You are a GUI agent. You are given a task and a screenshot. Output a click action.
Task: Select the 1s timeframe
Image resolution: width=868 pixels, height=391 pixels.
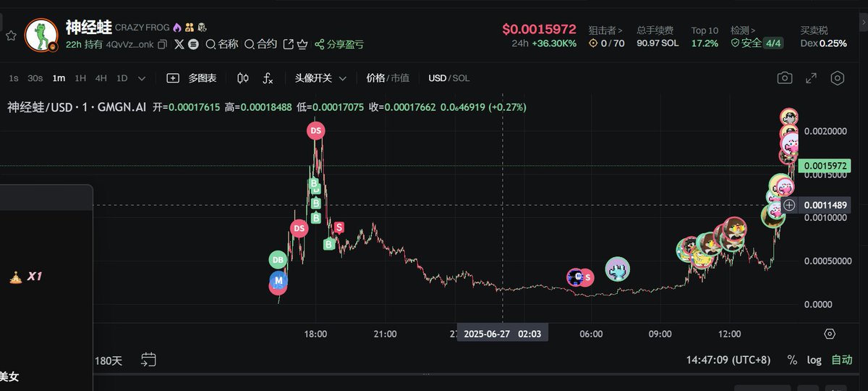coord(14,78)
